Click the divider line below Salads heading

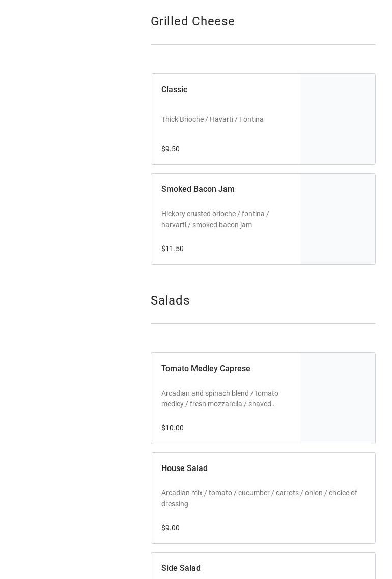pos(263,323)
